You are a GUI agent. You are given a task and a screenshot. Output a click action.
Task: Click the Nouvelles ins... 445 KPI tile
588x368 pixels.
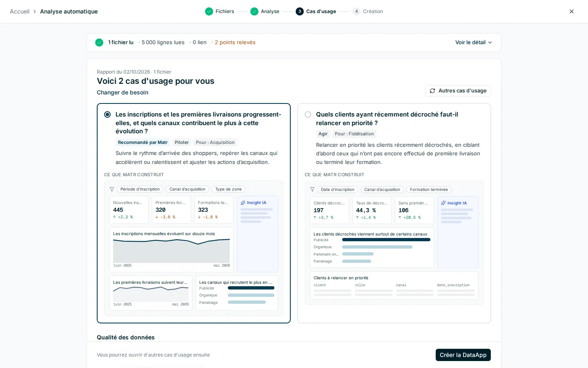[129, 210]
